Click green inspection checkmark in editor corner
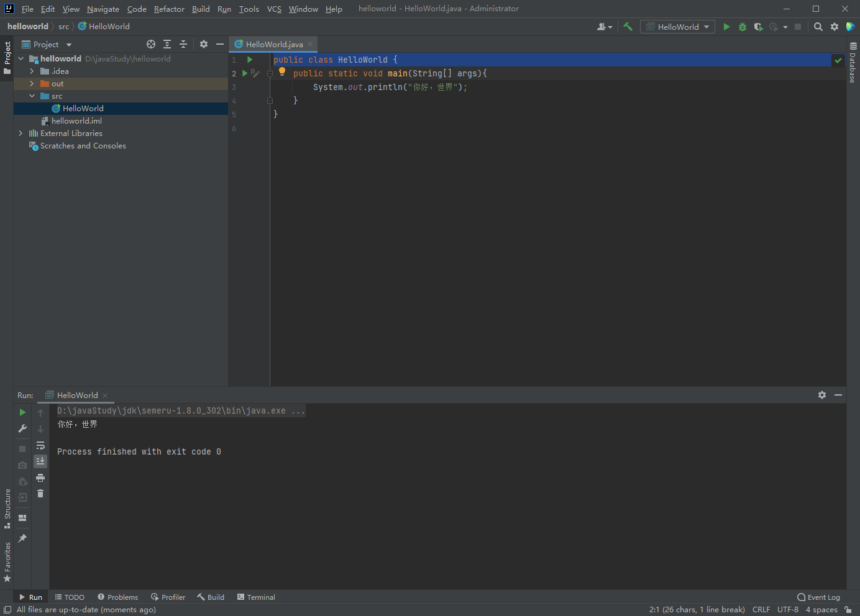This screenshot has width=860, height=616. 838,60
